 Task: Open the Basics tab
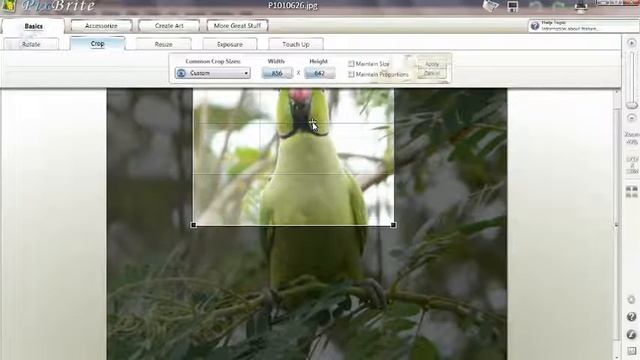click(33, 26)
